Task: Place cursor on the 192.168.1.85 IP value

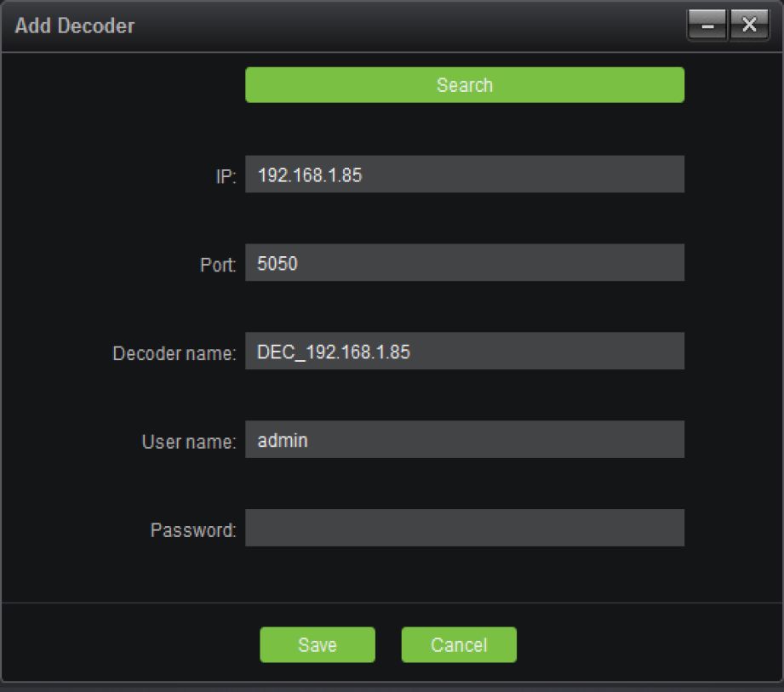Action: point(309,175)
